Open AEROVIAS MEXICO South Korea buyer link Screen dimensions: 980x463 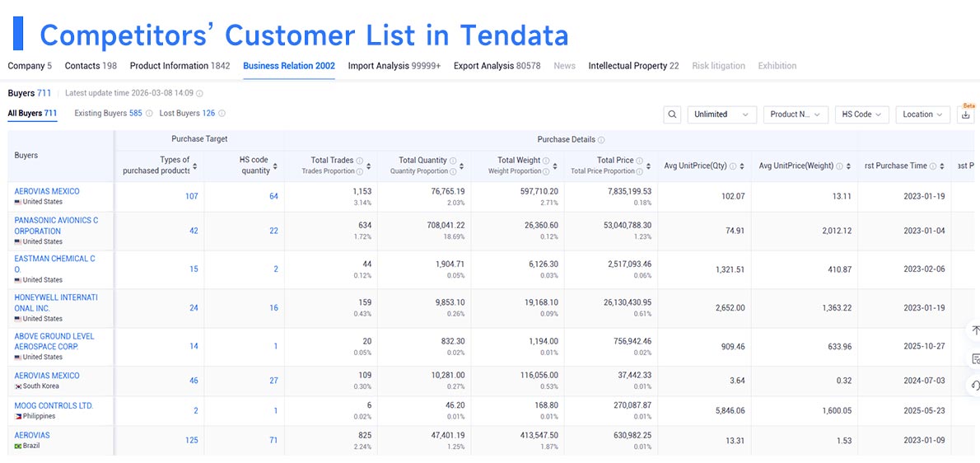pyautogui.click(x=47, y=376)
